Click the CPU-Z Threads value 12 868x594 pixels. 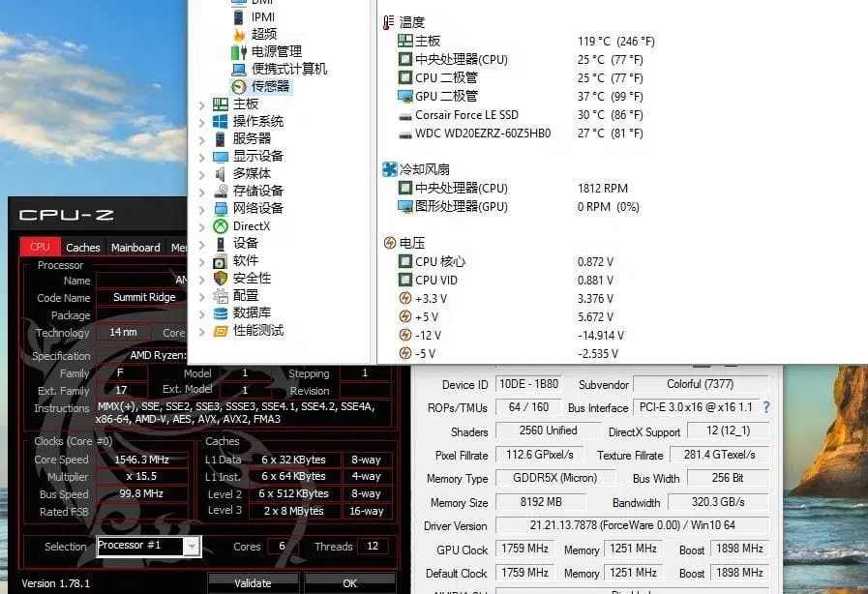[x=373, y=547]
